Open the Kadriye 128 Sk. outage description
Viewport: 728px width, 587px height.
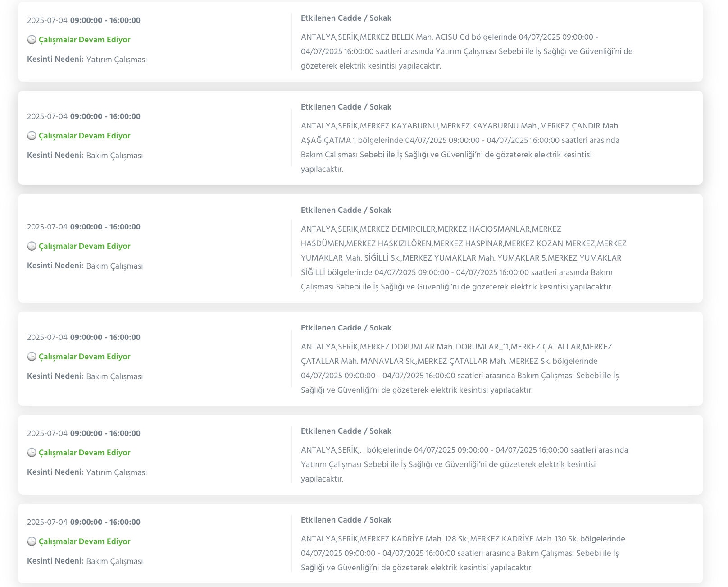[463, 553]
